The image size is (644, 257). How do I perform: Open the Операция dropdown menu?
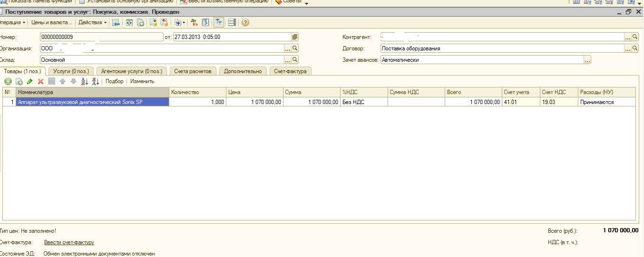point(12,22)
